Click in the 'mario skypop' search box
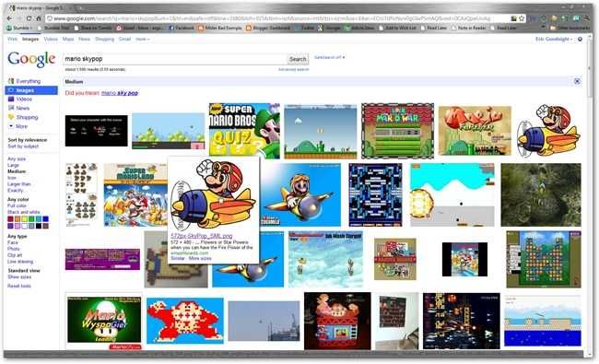The width and height of the screenshot is (599, 364). 174,59
